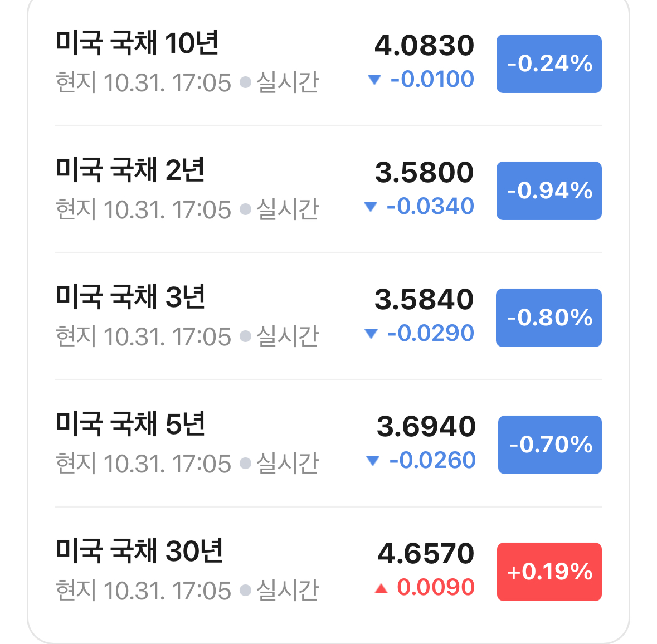Click the down arrow beside -0.0100

click(374, 80)
